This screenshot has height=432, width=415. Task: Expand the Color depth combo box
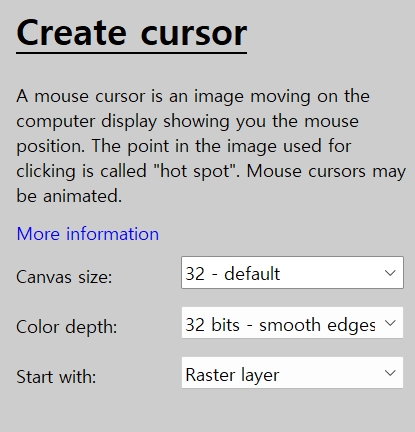292,323
